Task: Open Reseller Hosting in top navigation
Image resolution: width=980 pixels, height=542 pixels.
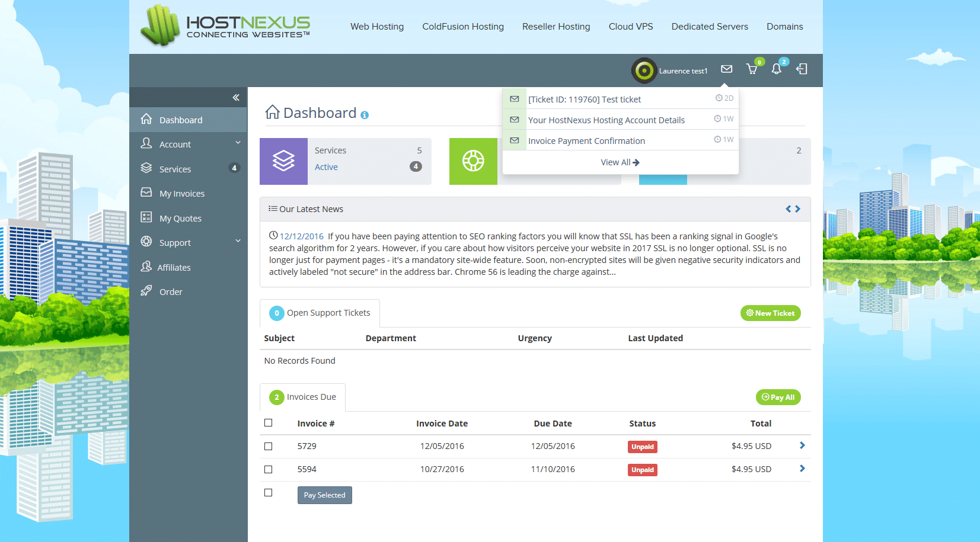Action: tap(556, 27)
